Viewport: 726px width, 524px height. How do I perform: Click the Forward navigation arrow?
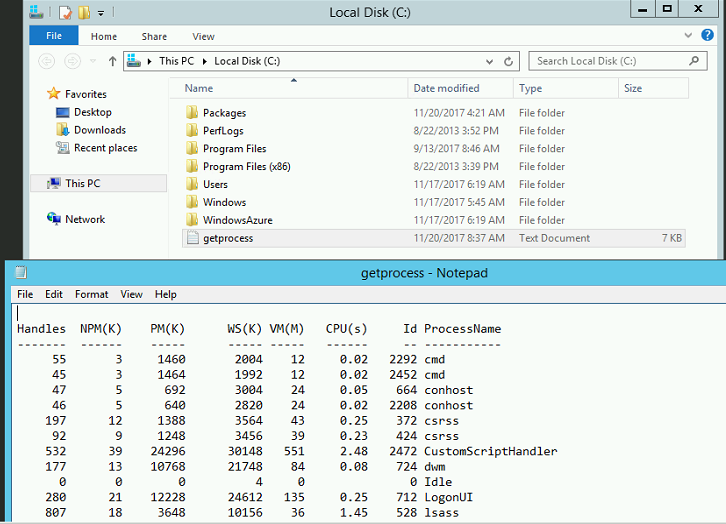point(72,61)
